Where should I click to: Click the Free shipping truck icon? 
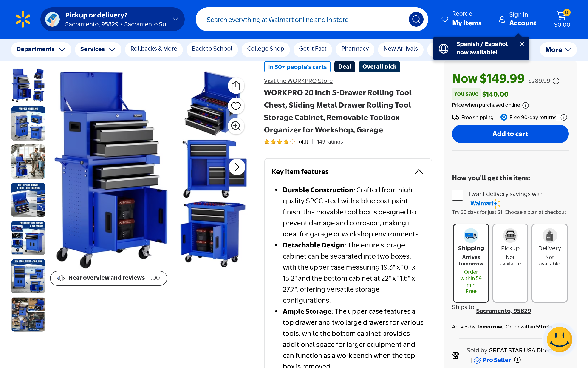click(x=455, y=117)
